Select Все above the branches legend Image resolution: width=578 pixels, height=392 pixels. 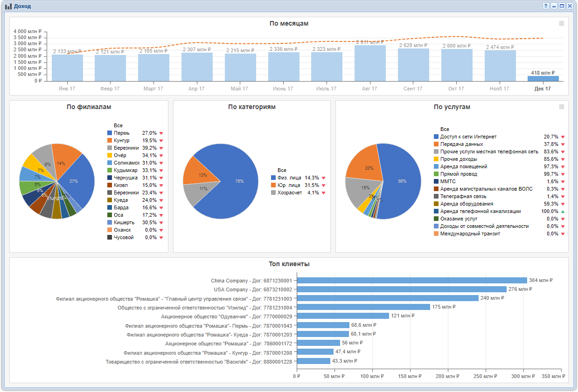(x=118, y=125)
